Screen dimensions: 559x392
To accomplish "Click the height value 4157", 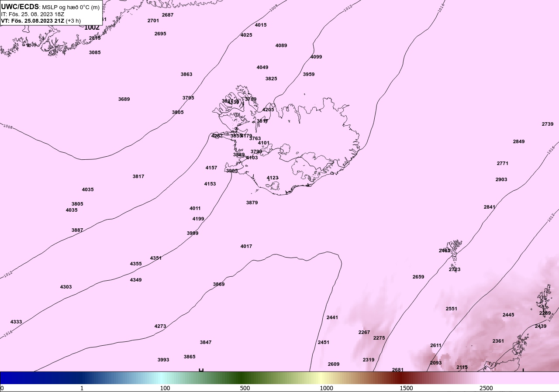I will click(211, 168).
